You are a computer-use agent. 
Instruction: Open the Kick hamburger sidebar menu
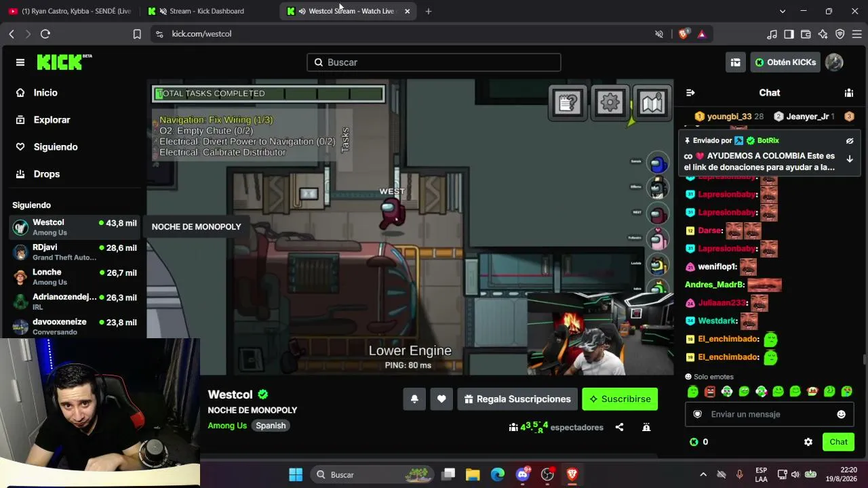20,62
